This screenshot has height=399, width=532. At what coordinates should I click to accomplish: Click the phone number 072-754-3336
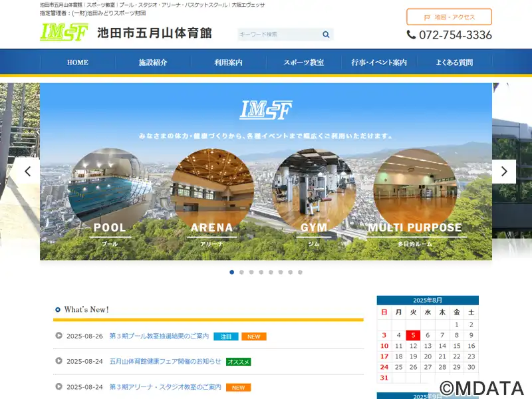pyautogui.click(x=456, y=35)
